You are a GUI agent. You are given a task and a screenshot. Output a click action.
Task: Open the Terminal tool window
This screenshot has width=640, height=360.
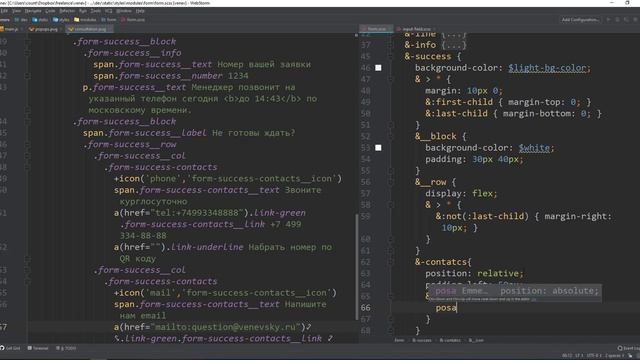(38, 348)
